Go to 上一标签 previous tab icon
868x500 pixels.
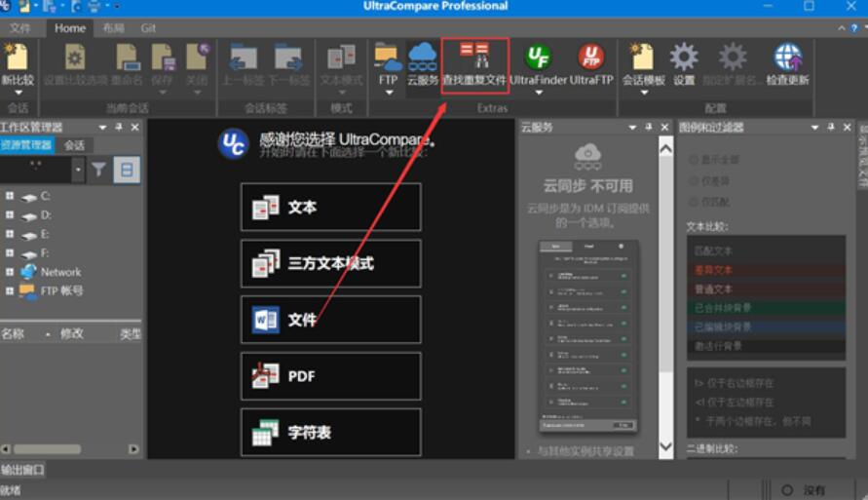(243, 57)
